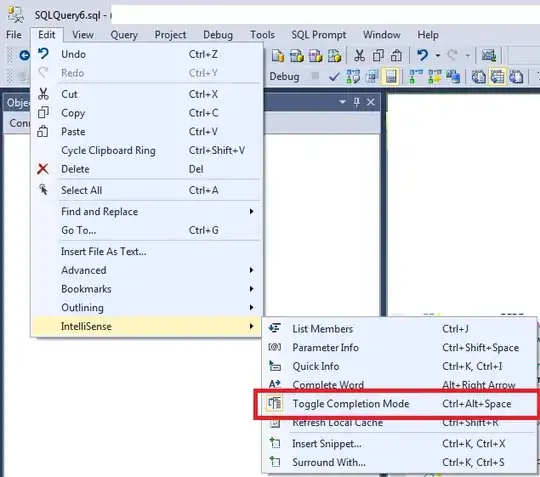Choose Insert Snippet... in submenu
The width and height of the screenshot is (540, 477).
click(x=400, y=444)
